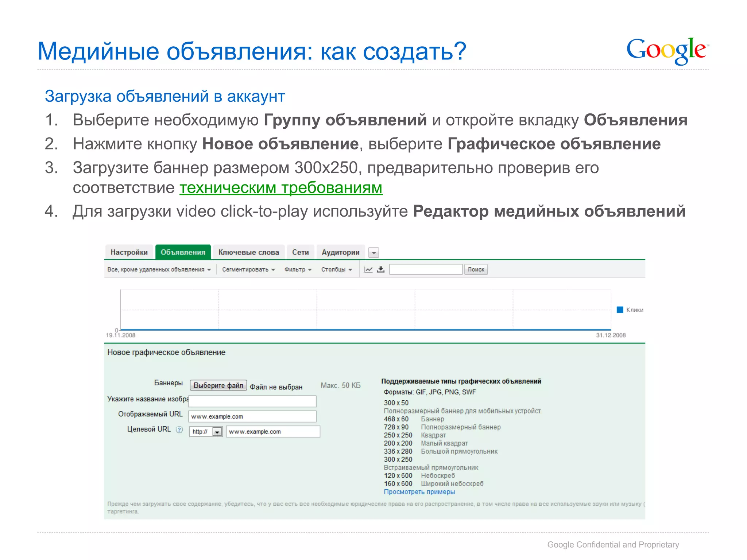Open the Аудитории tab
Screen dimensions: 747x560
click(x=341, y=252)
